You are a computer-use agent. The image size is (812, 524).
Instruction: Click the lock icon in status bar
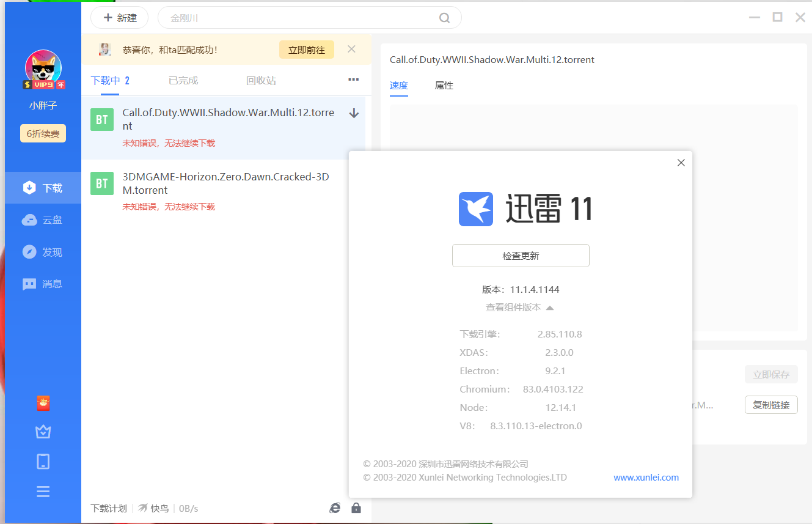tap(356, 507)
